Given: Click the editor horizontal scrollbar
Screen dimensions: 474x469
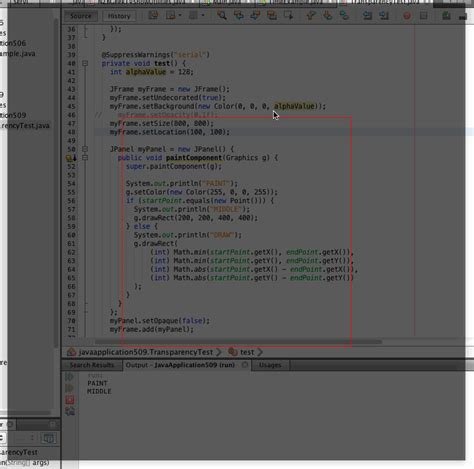Looking at the screenshot, I should coord(238,342).
